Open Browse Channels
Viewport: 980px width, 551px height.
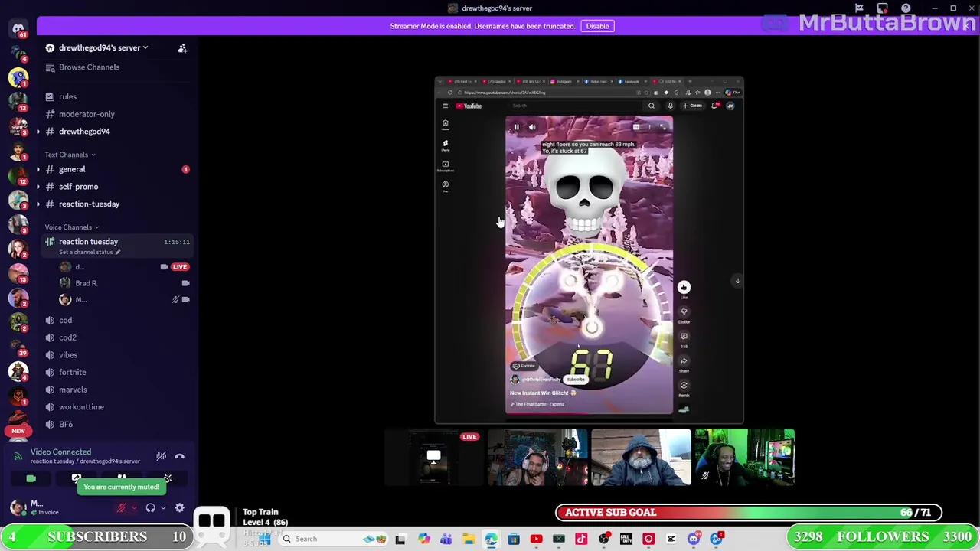click(89, 67)
